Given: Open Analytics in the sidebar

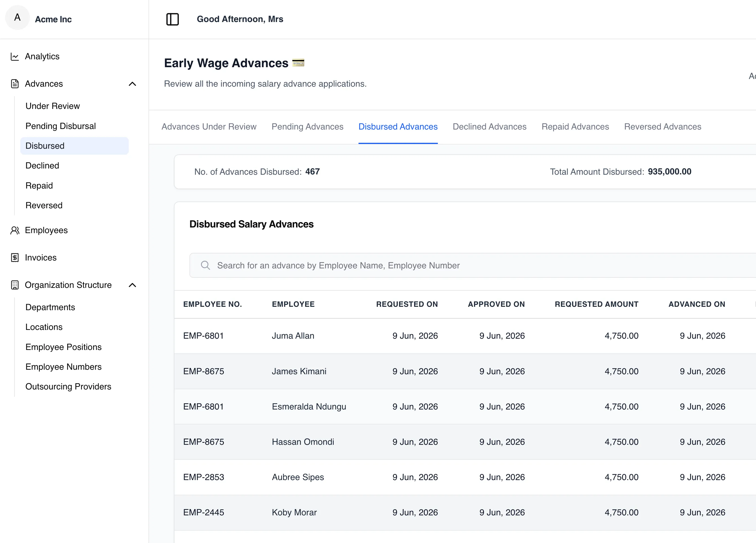Looking at the screenshot, I should tap(42, 56).
